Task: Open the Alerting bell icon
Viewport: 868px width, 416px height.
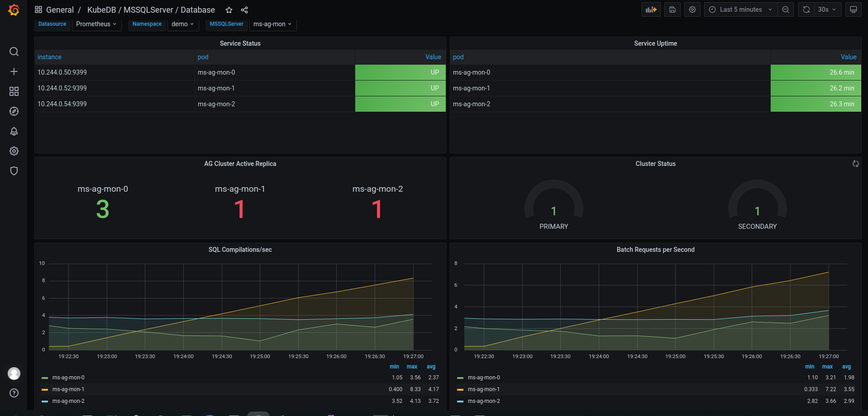Action: (14, 131)
